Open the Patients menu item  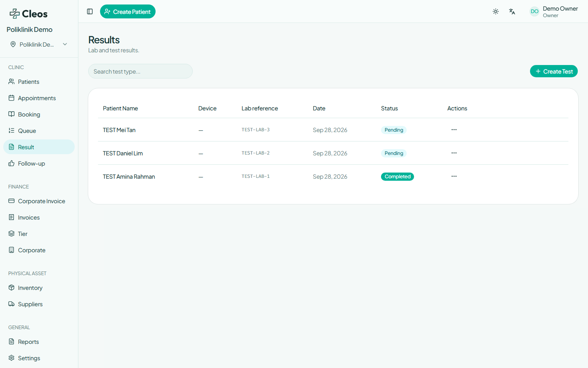(x=39, y=82)
